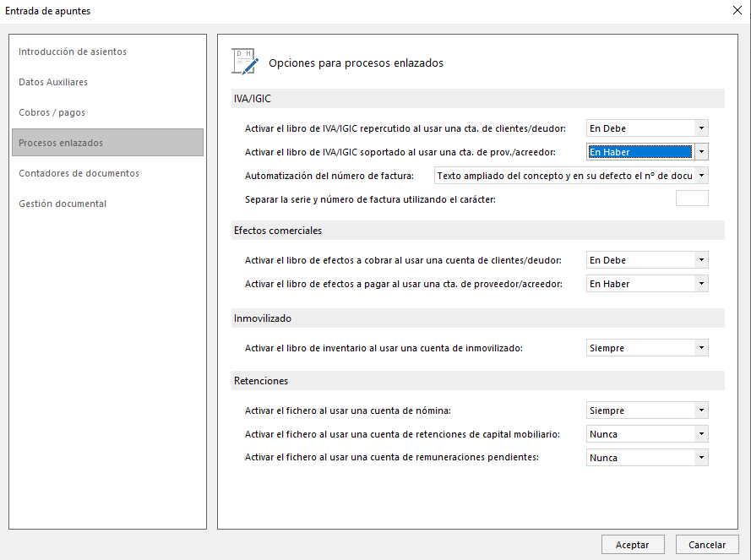Click 'Opciones para procesos enlazados' title

[356, 63]
